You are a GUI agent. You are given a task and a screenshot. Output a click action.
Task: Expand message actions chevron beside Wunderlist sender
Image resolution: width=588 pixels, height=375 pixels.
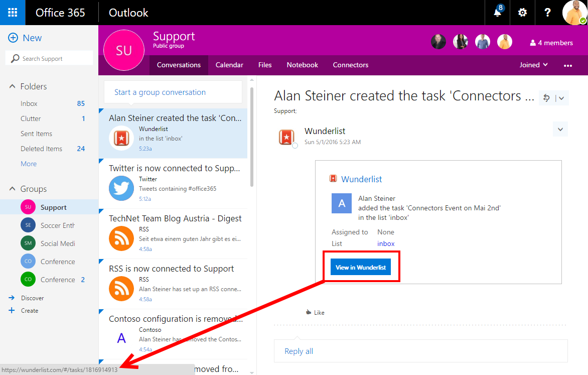[560, 130]
